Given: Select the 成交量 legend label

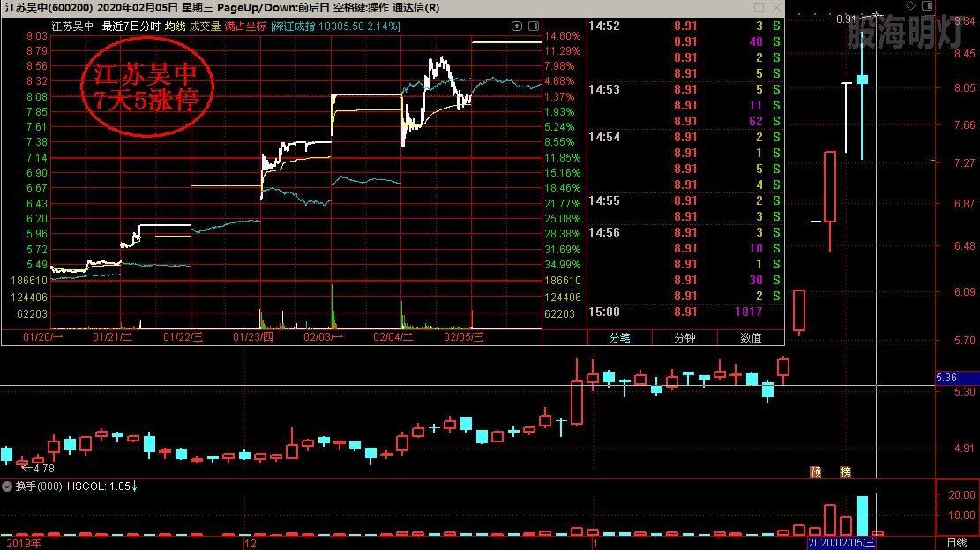Looking at the screenshot, I should click(x=205, y=26).
